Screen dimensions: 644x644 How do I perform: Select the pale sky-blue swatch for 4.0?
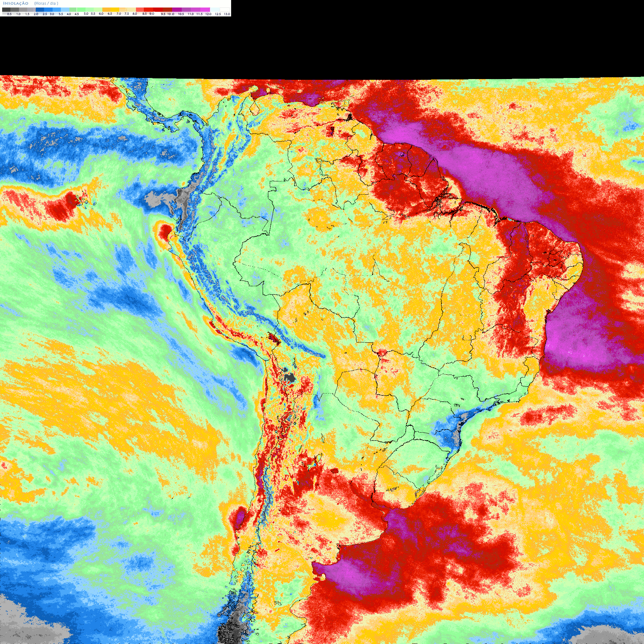pyautogui.click(x=65, y=10)
